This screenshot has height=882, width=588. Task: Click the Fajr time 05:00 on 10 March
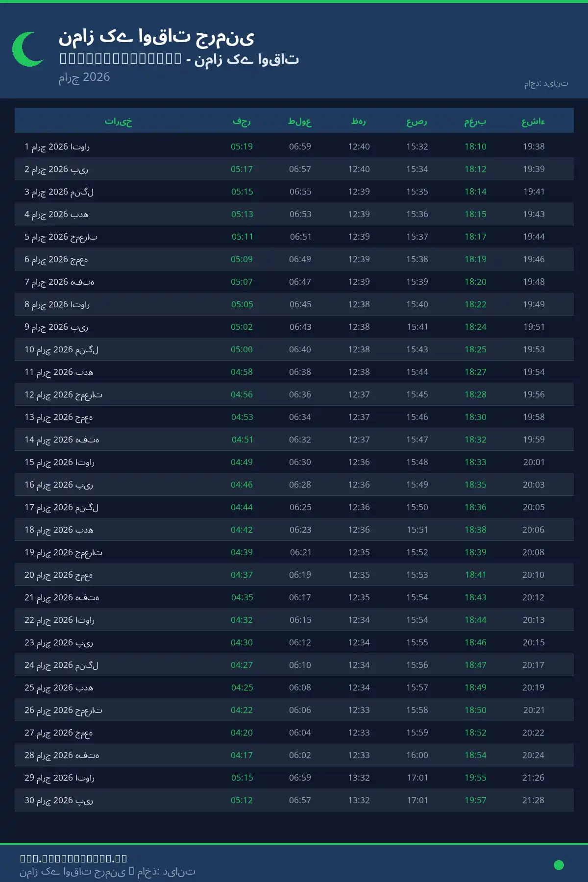click(242, 349)
